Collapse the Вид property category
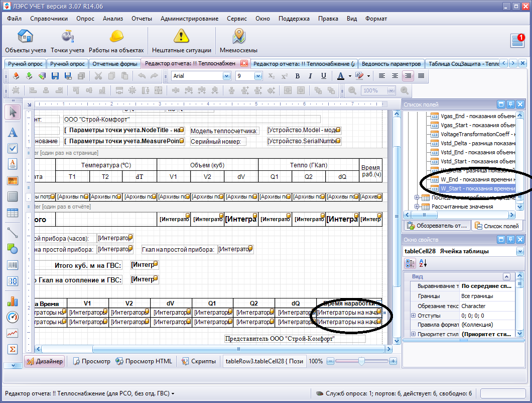 point(506,276)
